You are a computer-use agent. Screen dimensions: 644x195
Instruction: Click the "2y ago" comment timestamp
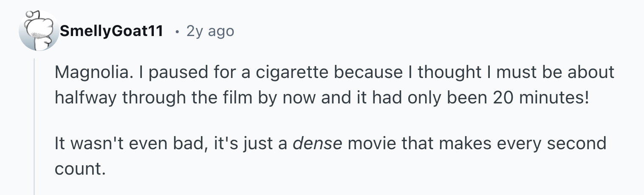click(x=210, y=31)
